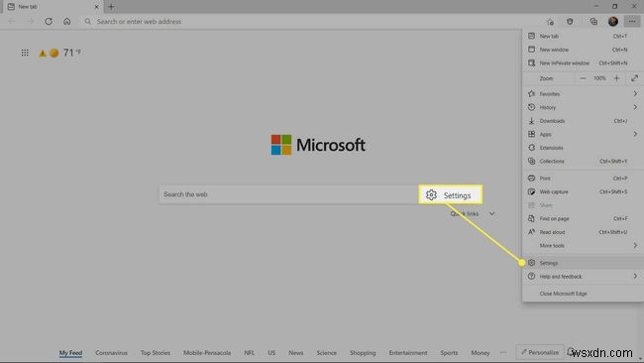Expand the Favorites submenu
Screen dimensions: 644x363
583,94
